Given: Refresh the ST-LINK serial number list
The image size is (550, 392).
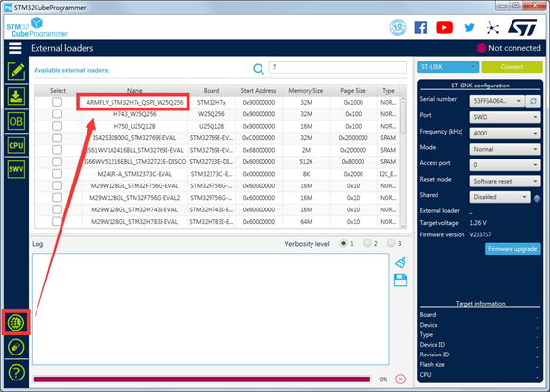Looking at the screenshot, I should [x=533, y=101].
